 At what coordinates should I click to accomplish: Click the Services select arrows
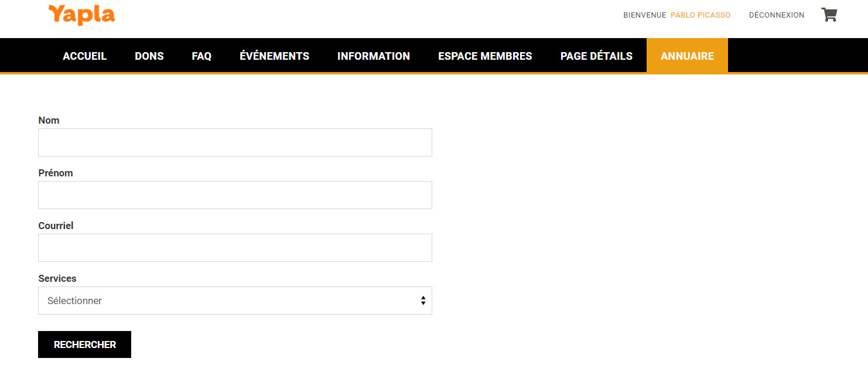423,301
